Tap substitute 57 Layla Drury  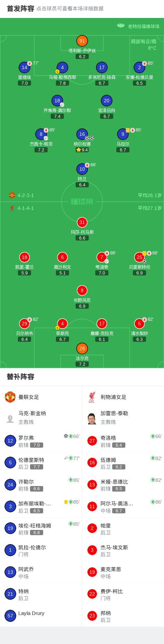(x=41, y=616)
